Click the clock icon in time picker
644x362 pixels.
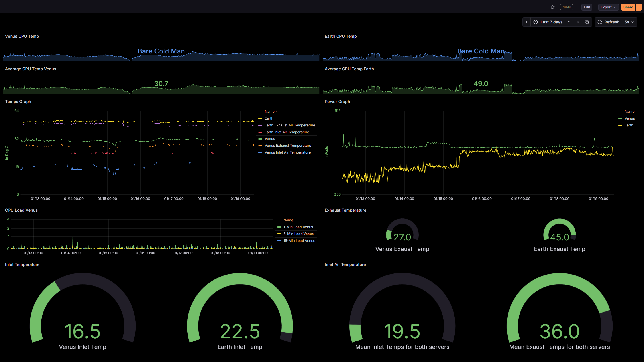(x=536, y=22)
